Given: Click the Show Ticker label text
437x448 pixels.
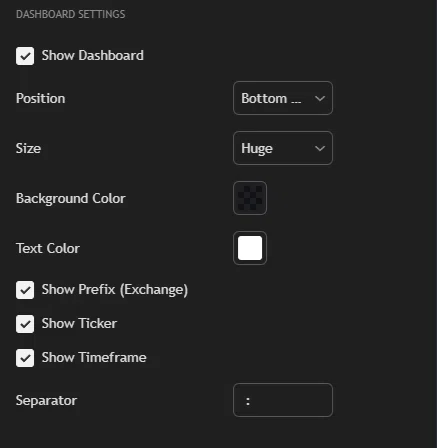Looking at the screenshot, I should (x=79, y=324).
